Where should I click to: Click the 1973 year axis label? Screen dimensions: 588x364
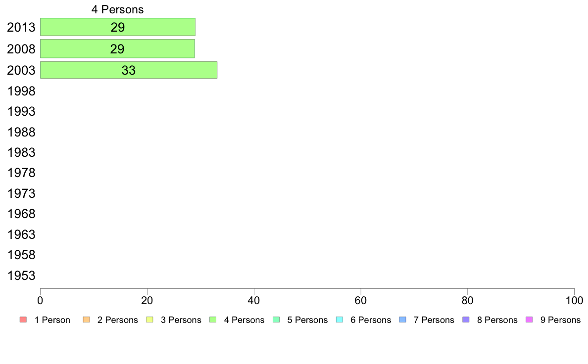(21, 193)
